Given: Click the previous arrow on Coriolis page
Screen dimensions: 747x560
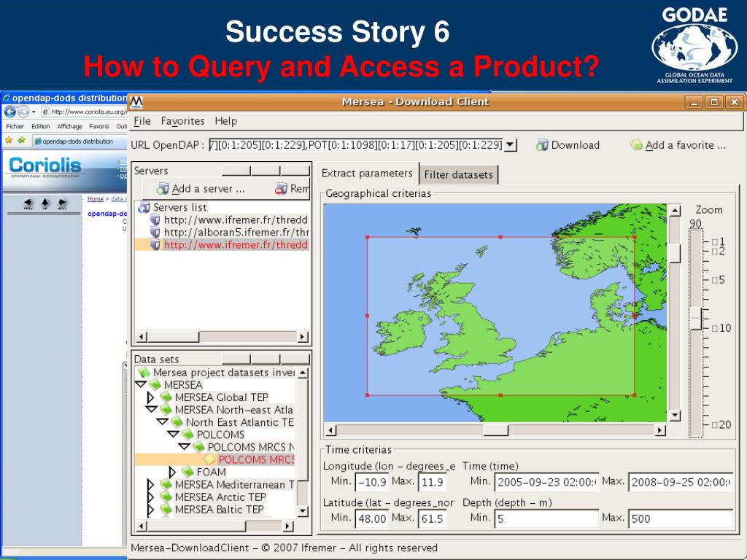Looking at the screenshot, I should 28,204.
